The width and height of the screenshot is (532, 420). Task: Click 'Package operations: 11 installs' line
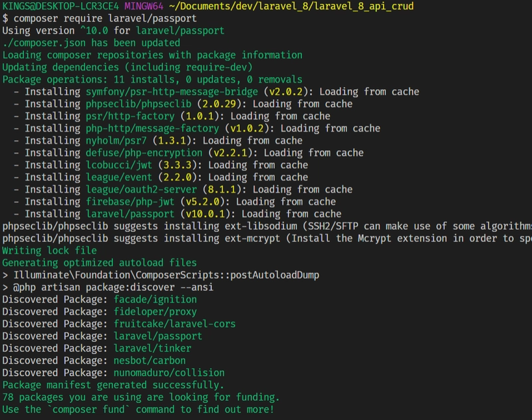pos(152,79)
